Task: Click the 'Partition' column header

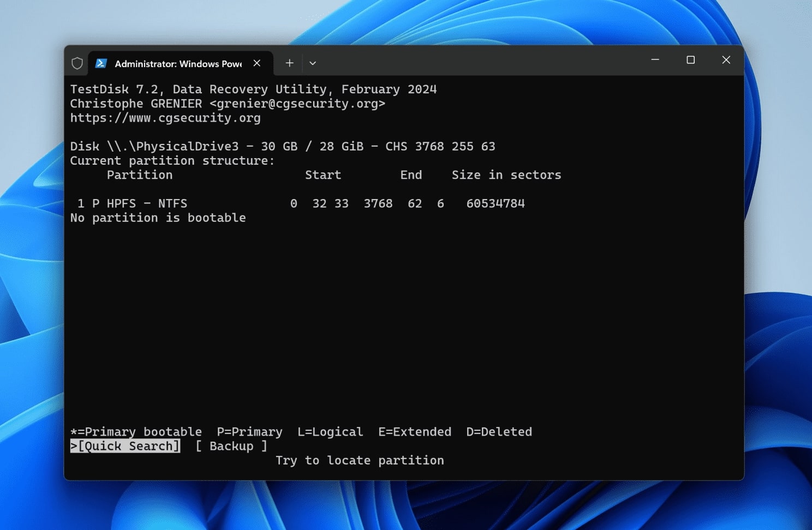Action: (140, 175)
